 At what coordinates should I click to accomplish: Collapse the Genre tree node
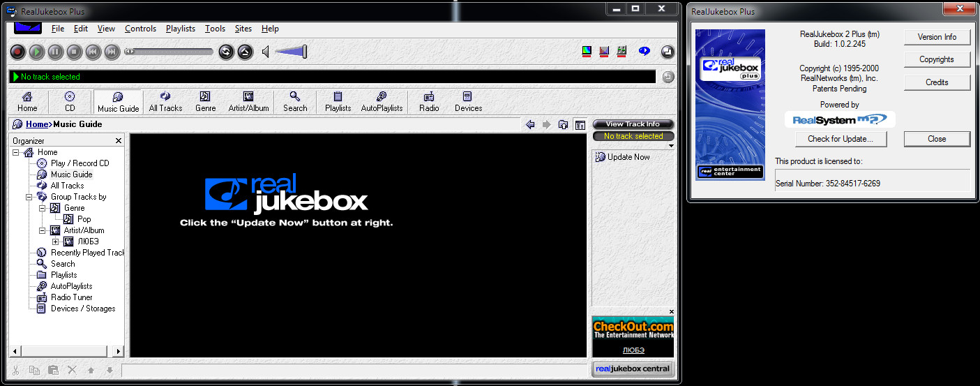coord(42,208)
